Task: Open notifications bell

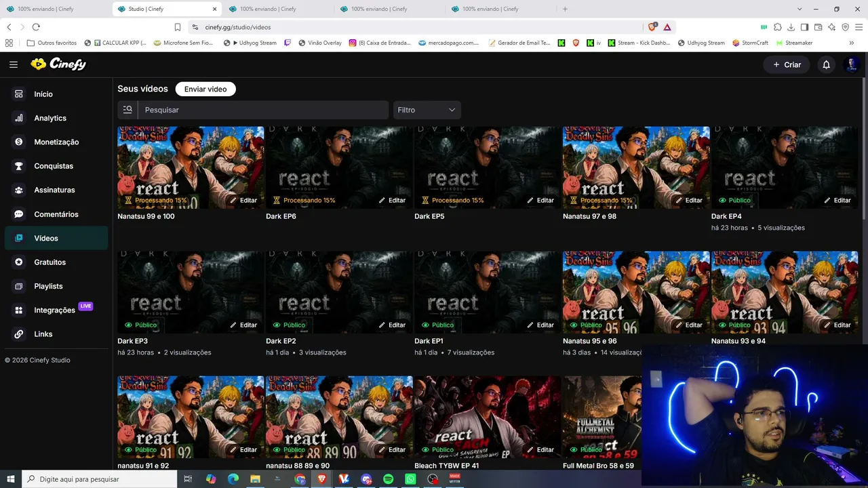Action: pos(826,64)
